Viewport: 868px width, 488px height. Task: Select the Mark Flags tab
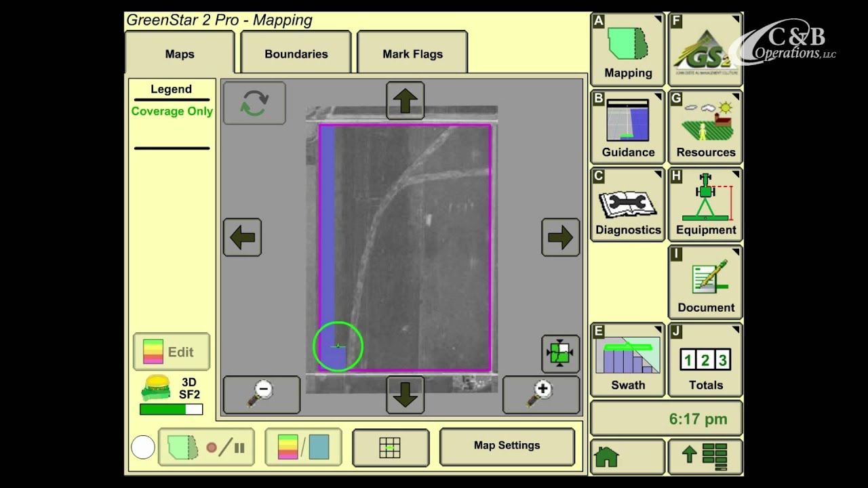(412, 53)
